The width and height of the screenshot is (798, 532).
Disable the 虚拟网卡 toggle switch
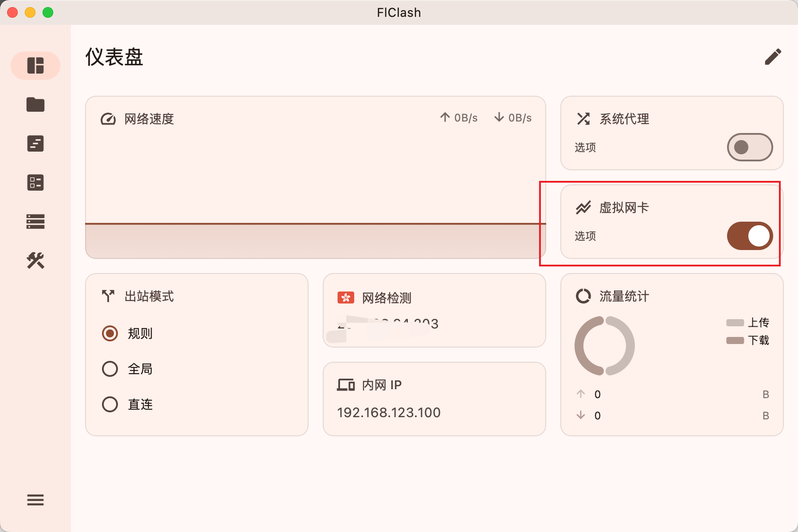coord(750,236)
